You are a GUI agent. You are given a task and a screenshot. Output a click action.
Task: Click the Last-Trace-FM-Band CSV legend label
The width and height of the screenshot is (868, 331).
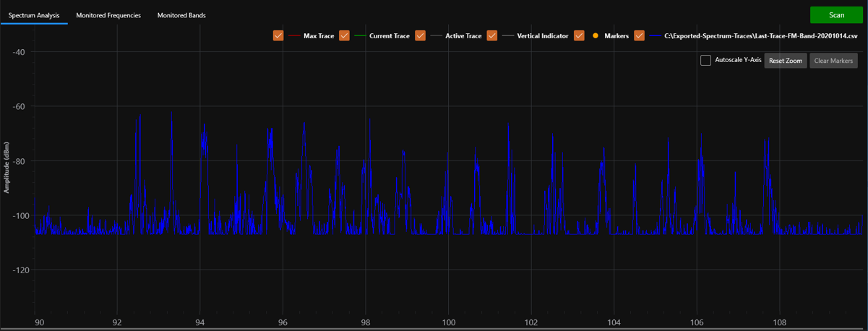coord(761,35)
